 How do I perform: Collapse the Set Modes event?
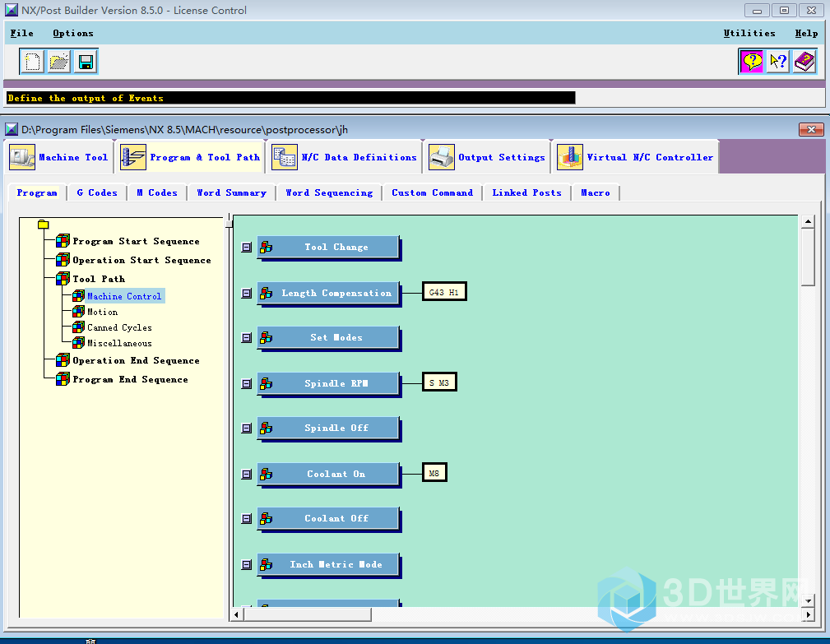coord(246,337)
